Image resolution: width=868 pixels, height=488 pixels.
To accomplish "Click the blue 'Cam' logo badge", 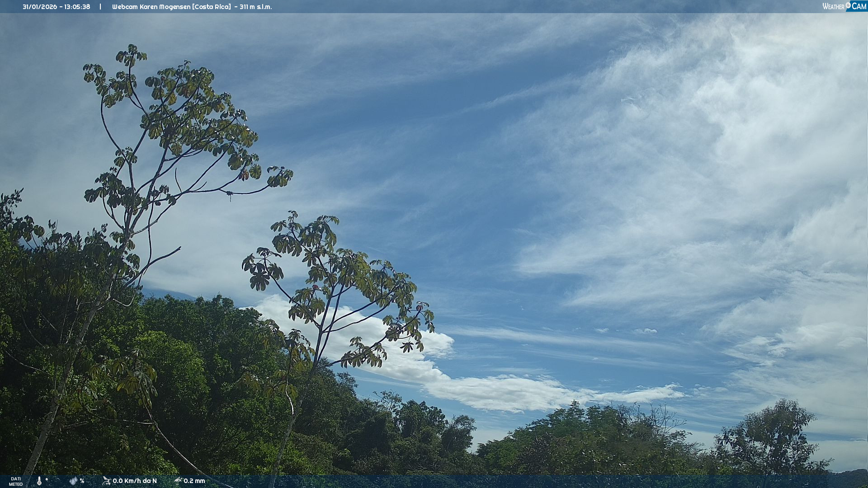I will point(859,6).
